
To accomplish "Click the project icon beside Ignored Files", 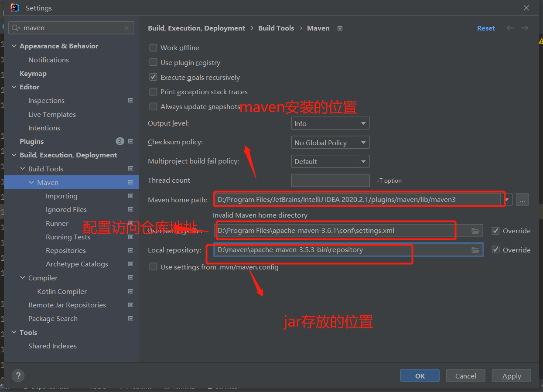I will point(130,209).
